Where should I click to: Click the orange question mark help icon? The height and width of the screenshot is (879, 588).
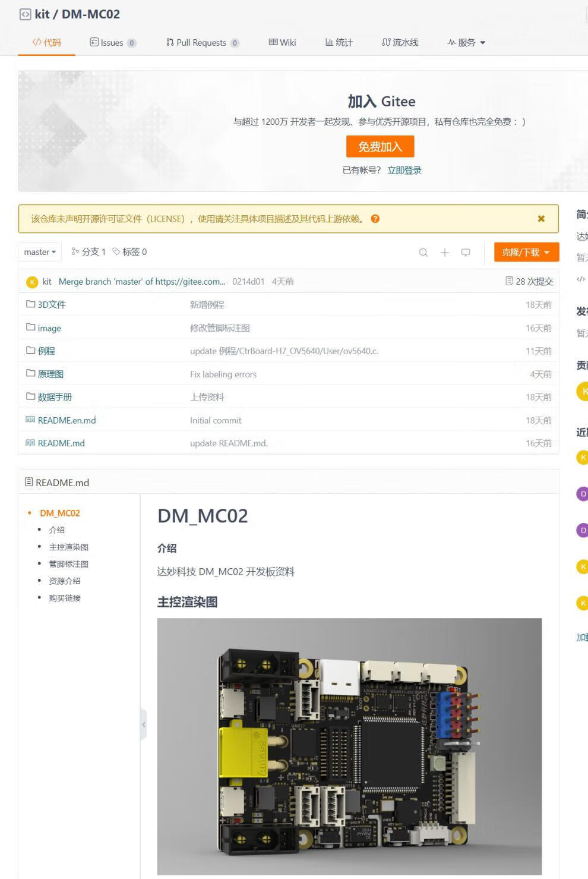coord(375,219)
